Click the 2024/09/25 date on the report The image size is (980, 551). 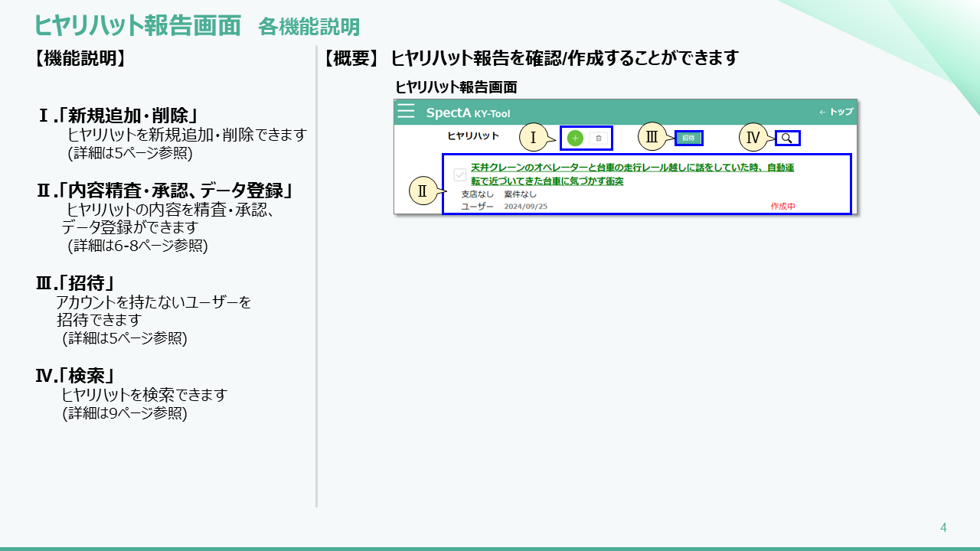(x=525, y=207)
